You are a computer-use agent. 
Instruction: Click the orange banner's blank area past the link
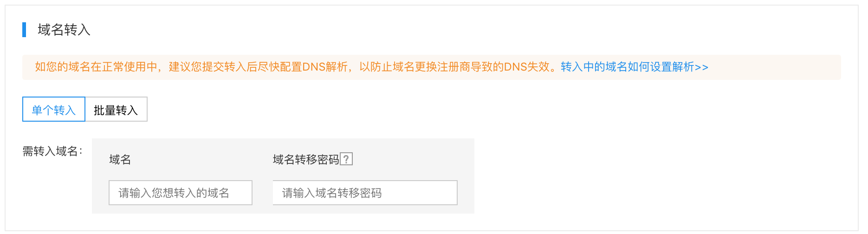coord(774,67)
